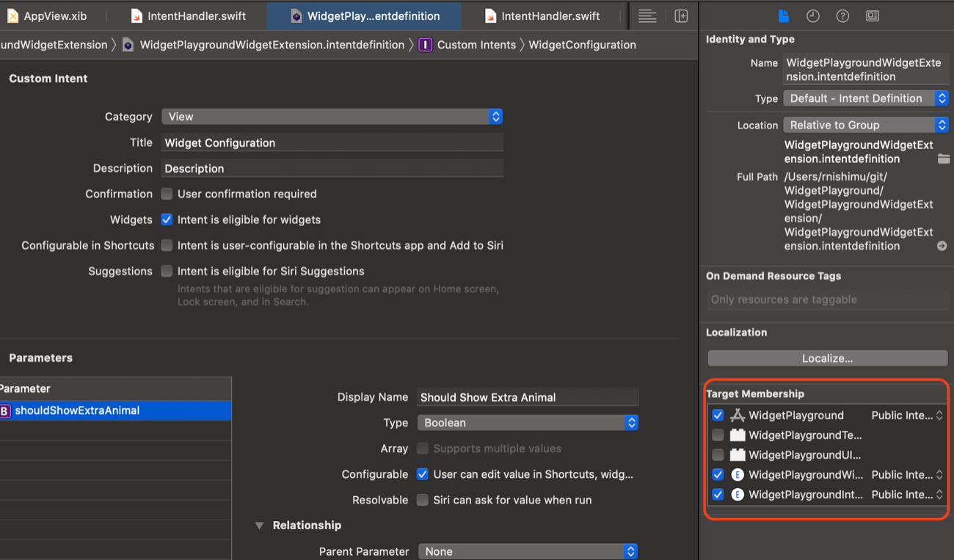
Task: Click the Parameter column header
Action: coord(115,389)
